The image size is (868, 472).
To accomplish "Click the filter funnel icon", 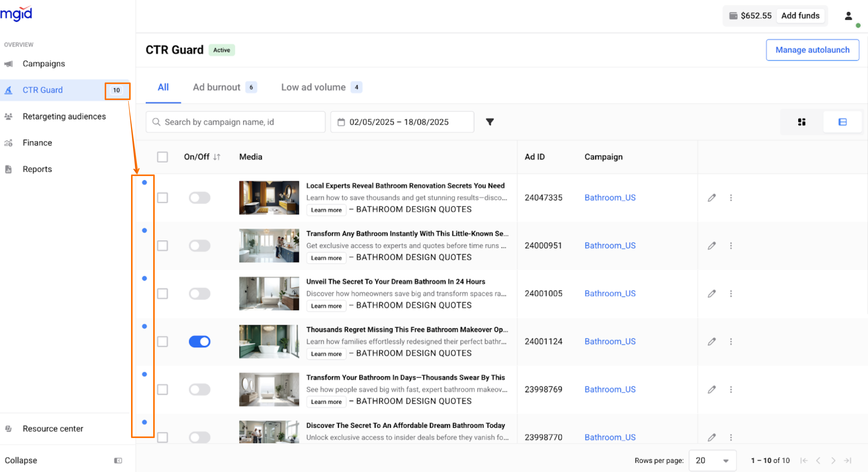I will pyautogui.click(x=490, y=122).
